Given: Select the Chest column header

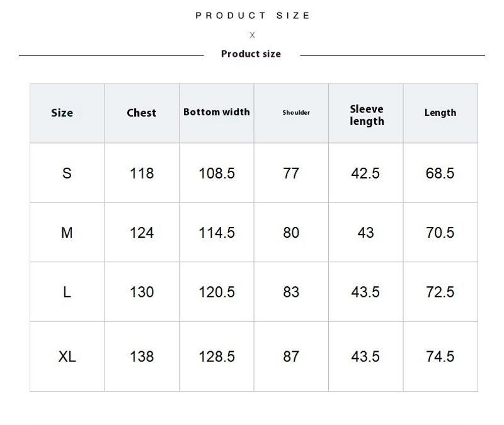Looking at the screenshot, I should pos(141,113).
